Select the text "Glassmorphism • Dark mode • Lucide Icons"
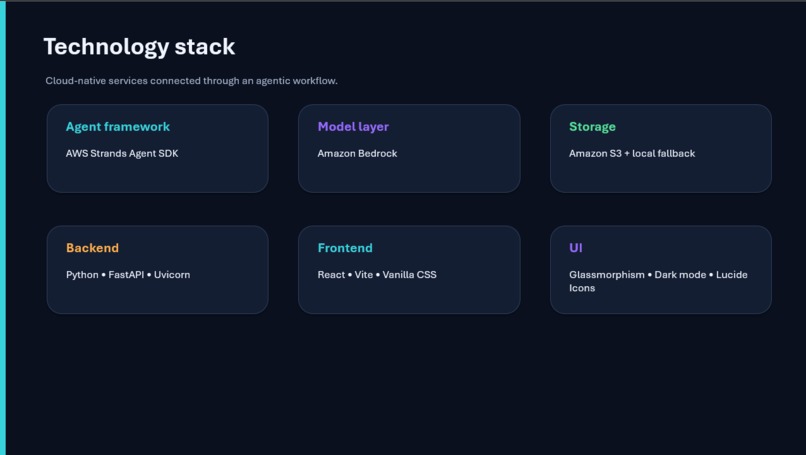 [658, 281]
